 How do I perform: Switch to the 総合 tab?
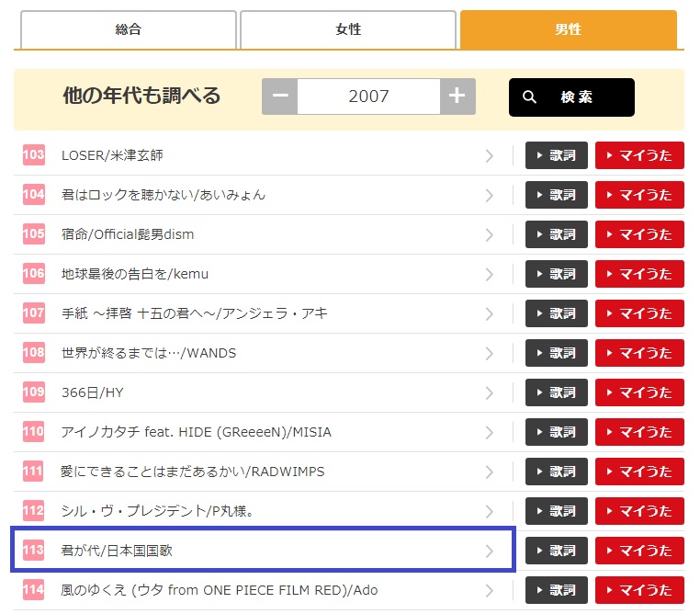(128, 29)
